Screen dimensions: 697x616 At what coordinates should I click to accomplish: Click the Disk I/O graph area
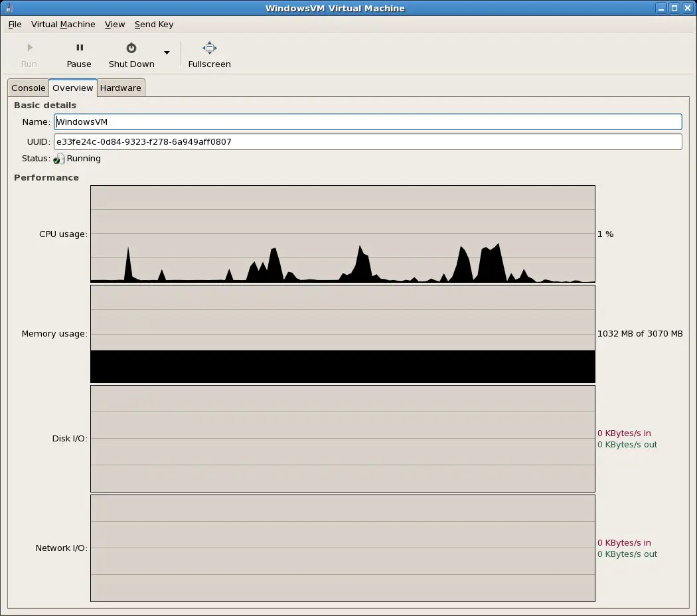coord(342,438)
